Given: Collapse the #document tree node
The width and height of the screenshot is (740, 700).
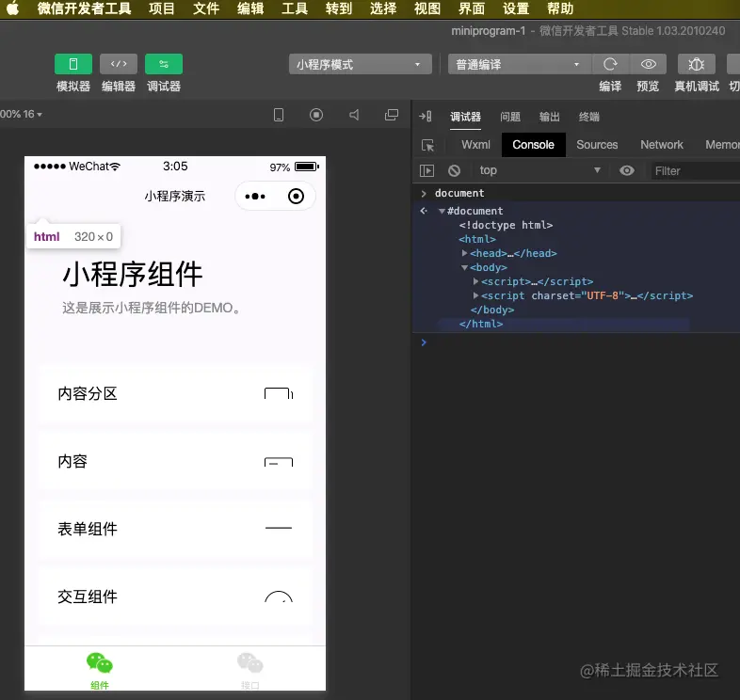Looking at the screenshot, I should point(442,212).
